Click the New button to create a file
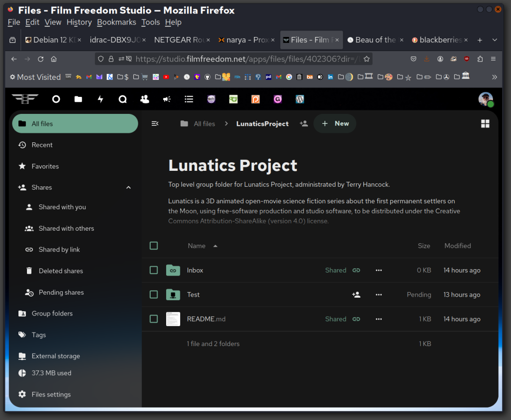511x420 pixels. point(334,123)
